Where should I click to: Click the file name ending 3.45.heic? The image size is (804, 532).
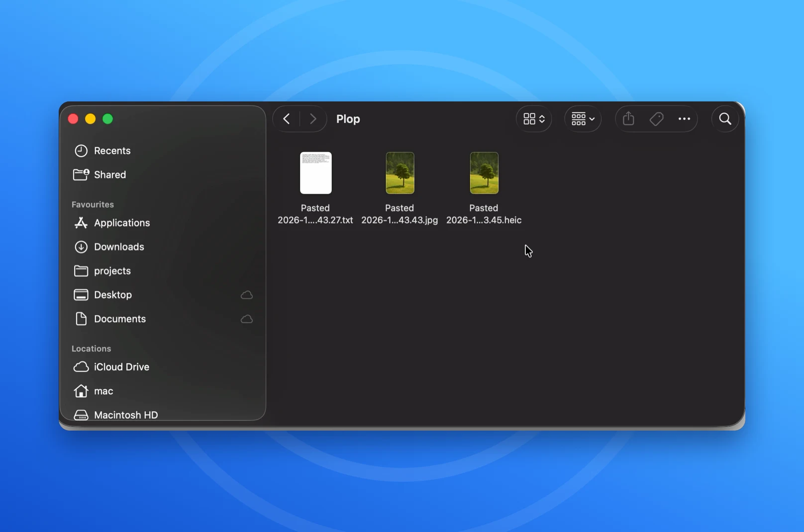coord(484,214)
